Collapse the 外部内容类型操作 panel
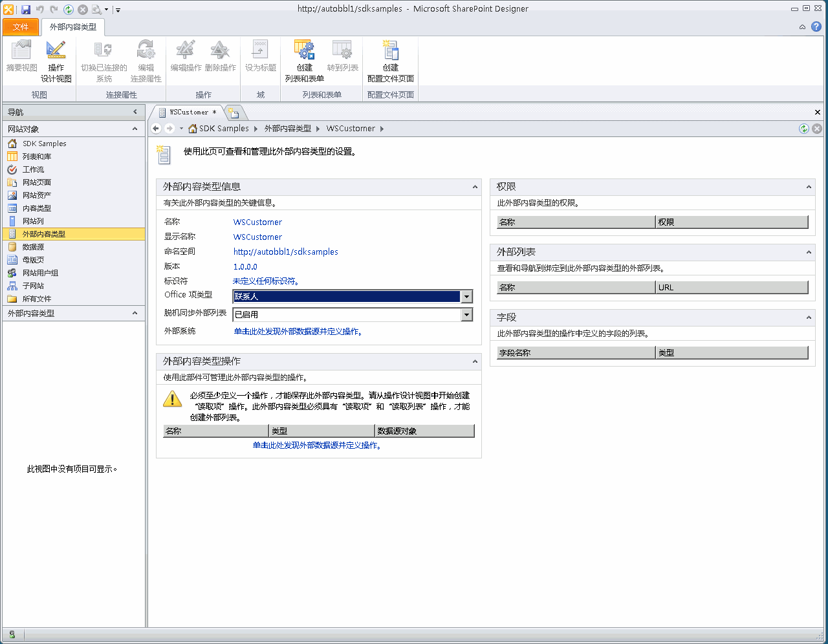Screen dimensions: 828x644 475,361
